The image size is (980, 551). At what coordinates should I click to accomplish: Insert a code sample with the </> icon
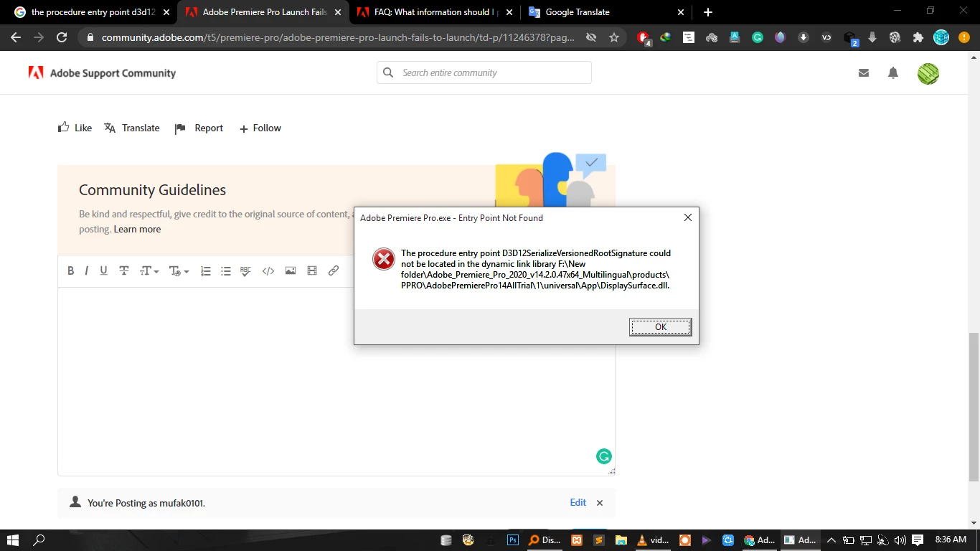point(268,270)
